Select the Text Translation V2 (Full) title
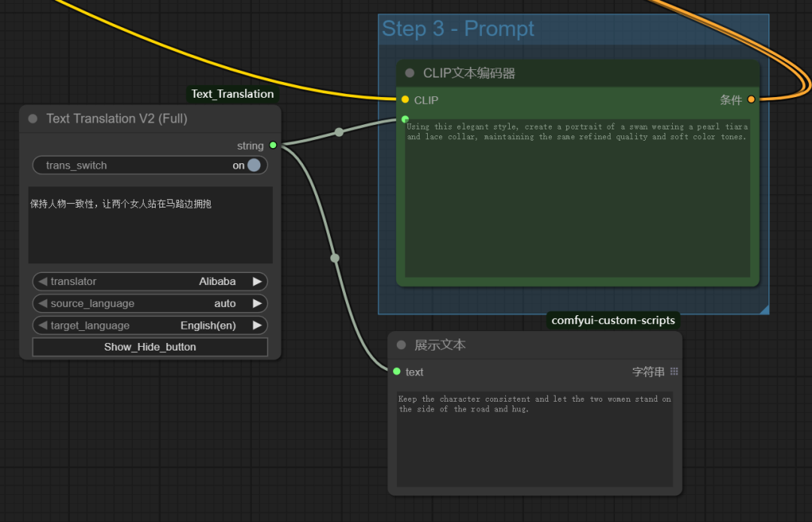 click(x=117, y=119)
